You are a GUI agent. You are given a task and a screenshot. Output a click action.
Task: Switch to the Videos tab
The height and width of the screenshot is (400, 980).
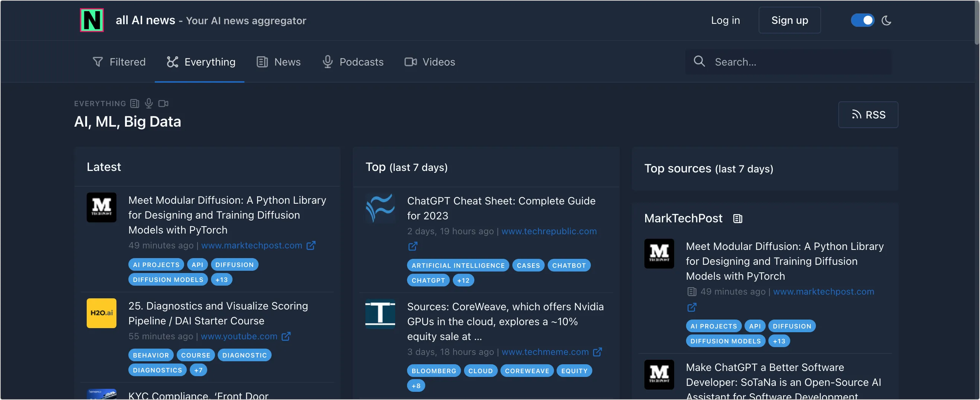pos(429,62)
